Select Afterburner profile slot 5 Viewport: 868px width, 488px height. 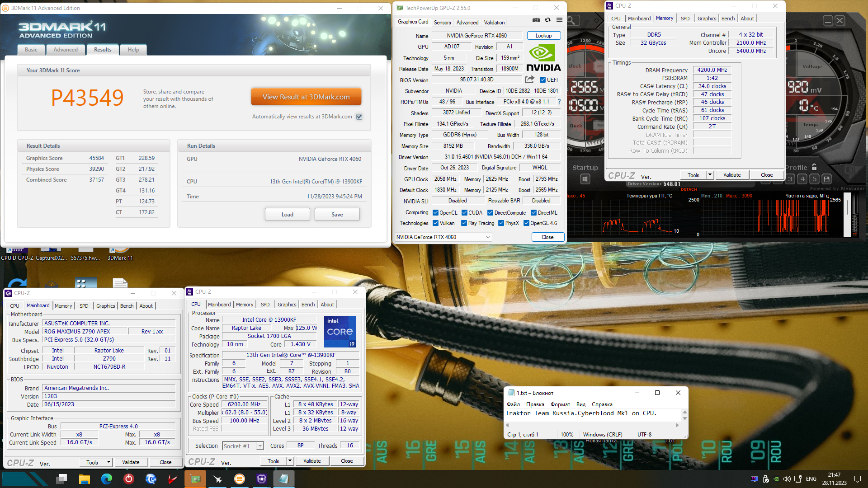814,179
